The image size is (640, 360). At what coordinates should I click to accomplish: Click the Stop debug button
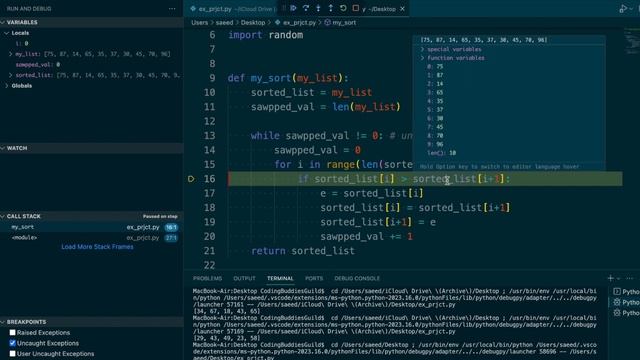coord(356,8)
